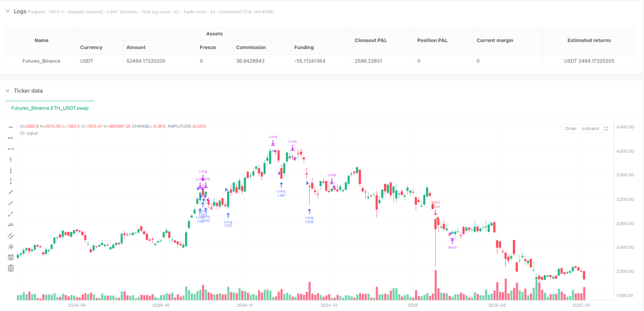
Task: Collapse the Ticker data section
Action: click(x=8, y=91)
